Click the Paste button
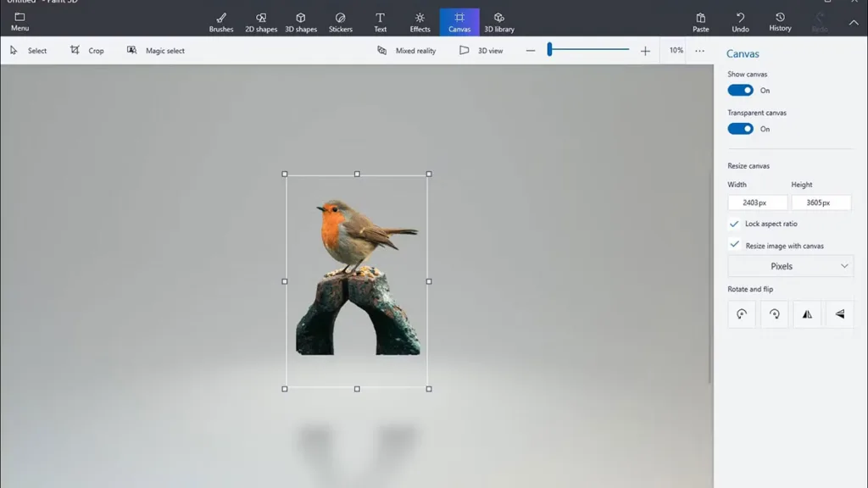The width and height of the screenshot is (868, 488). click(700, 23)
